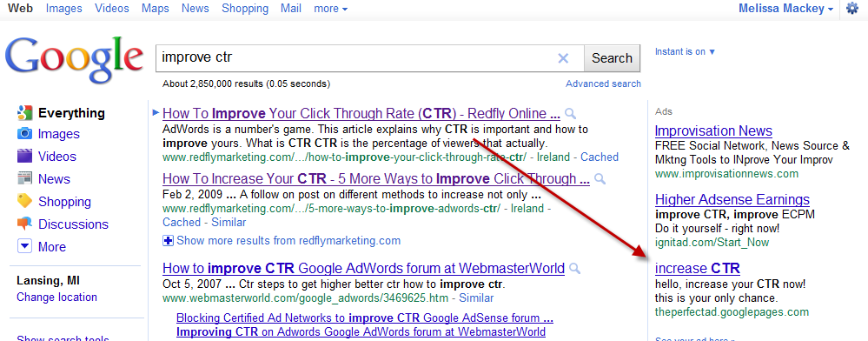Switch to Videos in top navigation bar
868x341 pixels.
[x=112, y=9]
